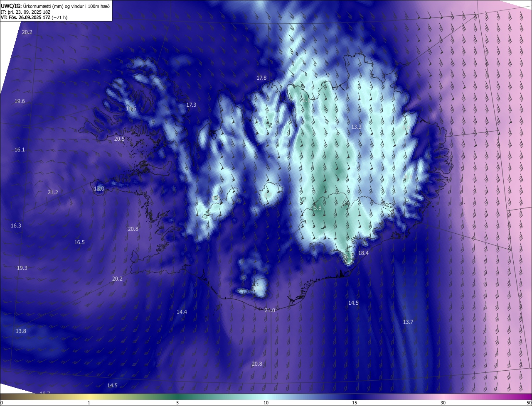Click the 19.3 value label

coord(22,268)
